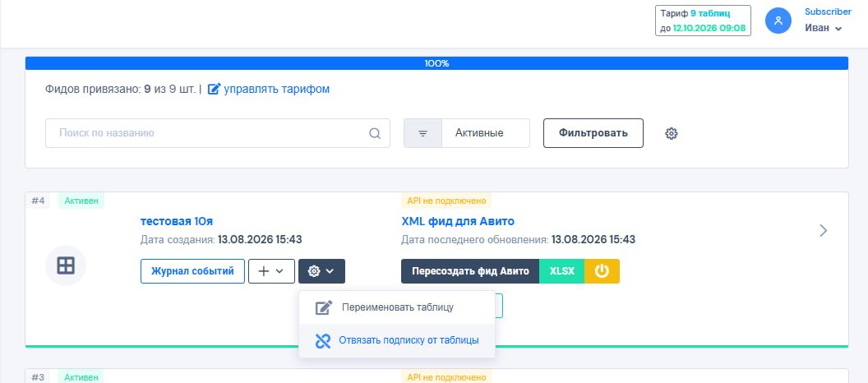Click the creation date 13.08.2026 15:43

click(x=260, y=240)
